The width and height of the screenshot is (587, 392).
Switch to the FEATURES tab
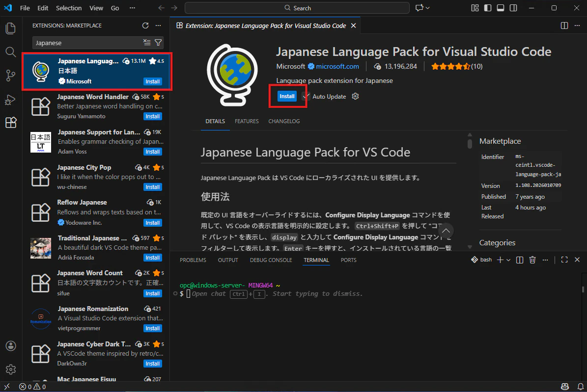247,121
